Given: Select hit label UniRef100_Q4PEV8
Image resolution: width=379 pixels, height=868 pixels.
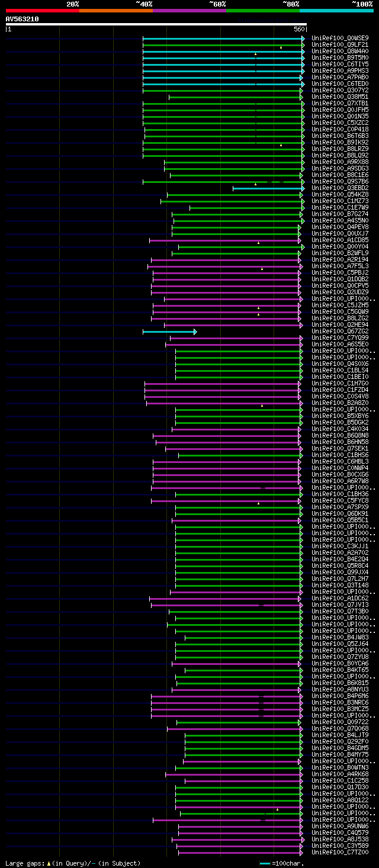Looking at the screenshot, I should (x=340, y=227).
